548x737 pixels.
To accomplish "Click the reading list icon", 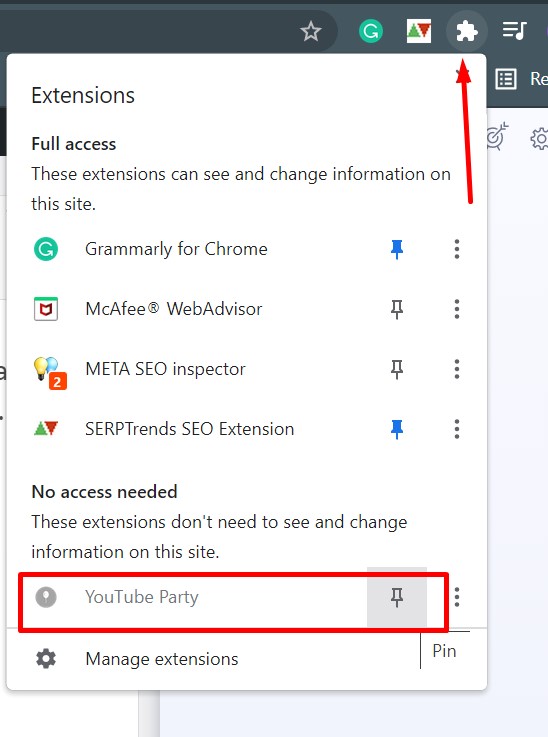I will click(506, 79).
